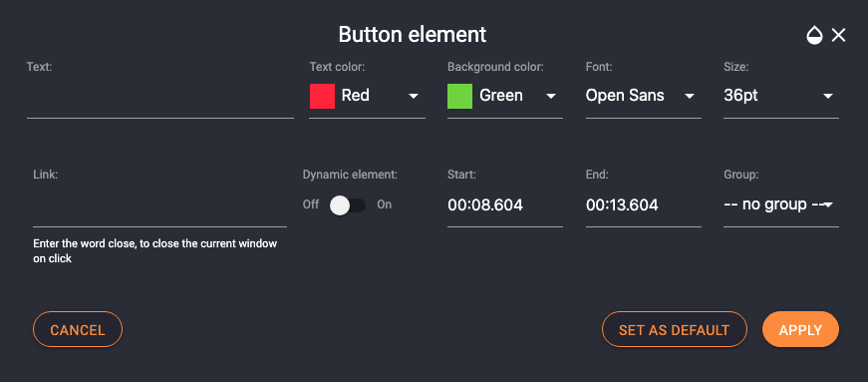Image resolution: width=868 pixels, height=382 pixels.
Task: Click the End time field
Action: click(643, 205)
